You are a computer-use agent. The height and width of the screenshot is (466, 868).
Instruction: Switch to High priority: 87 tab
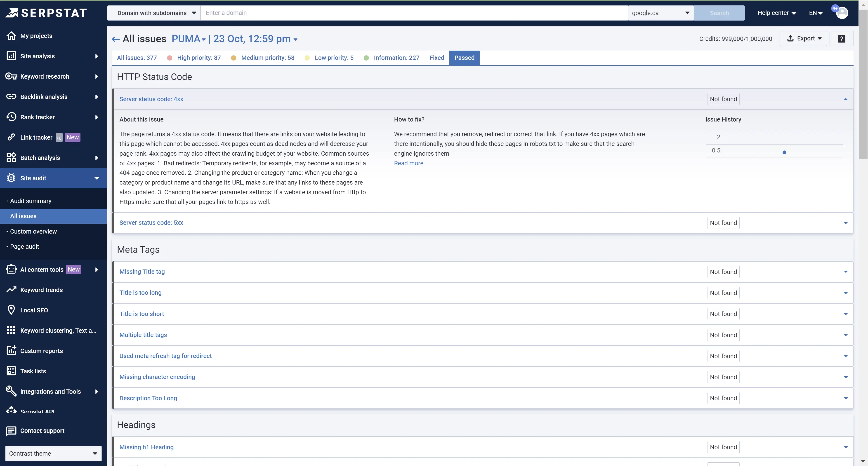click(x=198, y=58)
